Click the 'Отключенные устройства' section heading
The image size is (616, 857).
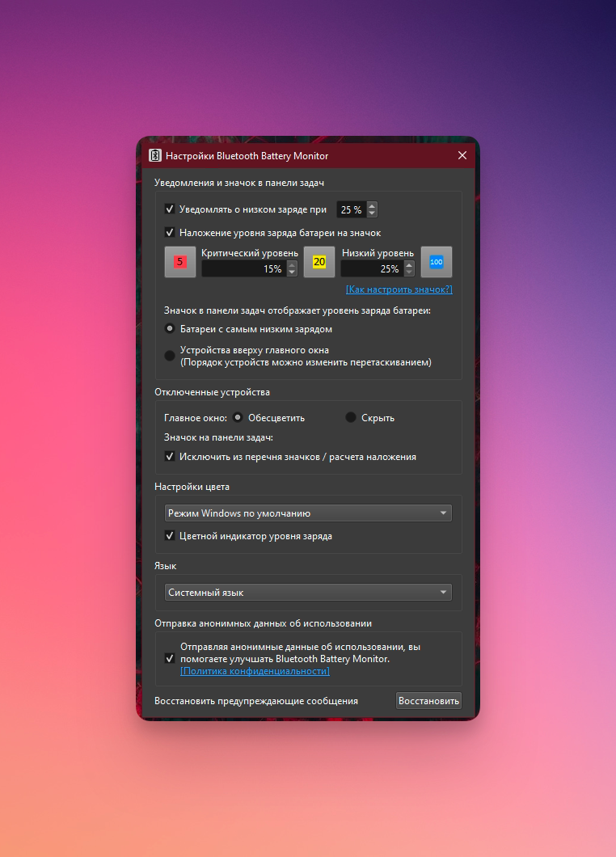[x=212, y=392]
